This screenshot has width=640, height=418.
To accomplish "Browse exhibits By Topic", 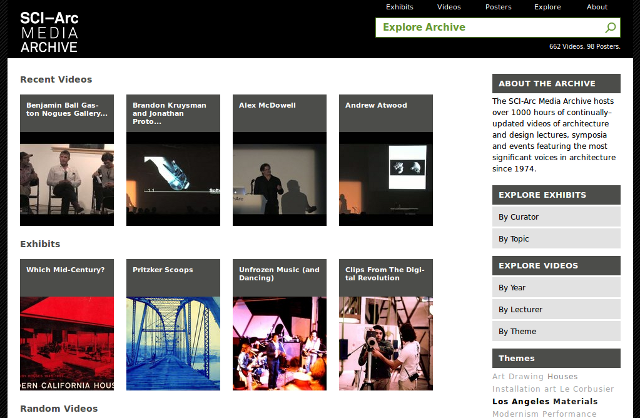I will click(x=556, y=239).
